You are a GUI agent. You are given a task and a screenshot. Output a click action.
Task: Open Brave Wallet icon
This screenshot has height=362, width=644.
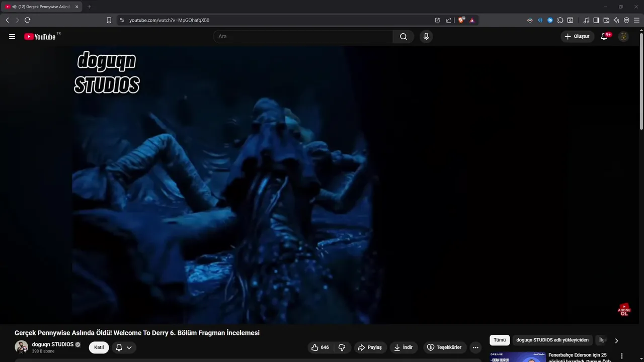(x=606, y=20)
